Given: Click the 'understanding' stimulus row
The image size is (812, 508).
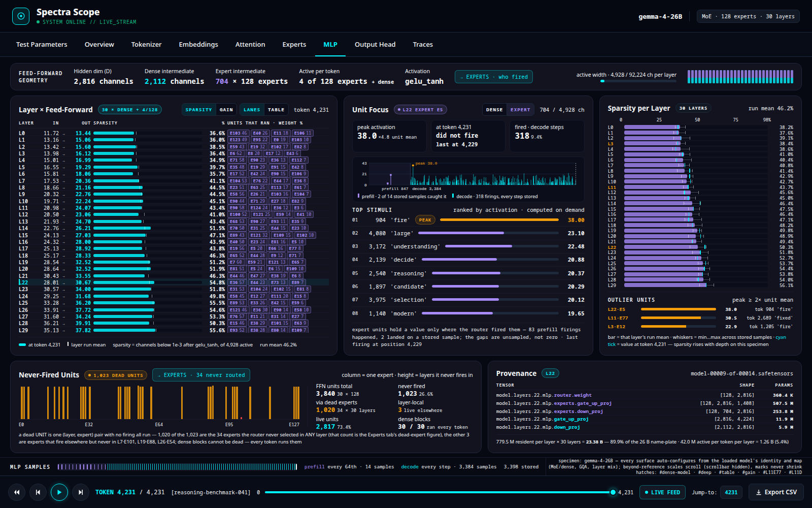Looking at the screenshot, I should pyautogui.click(x=468, y=246).
